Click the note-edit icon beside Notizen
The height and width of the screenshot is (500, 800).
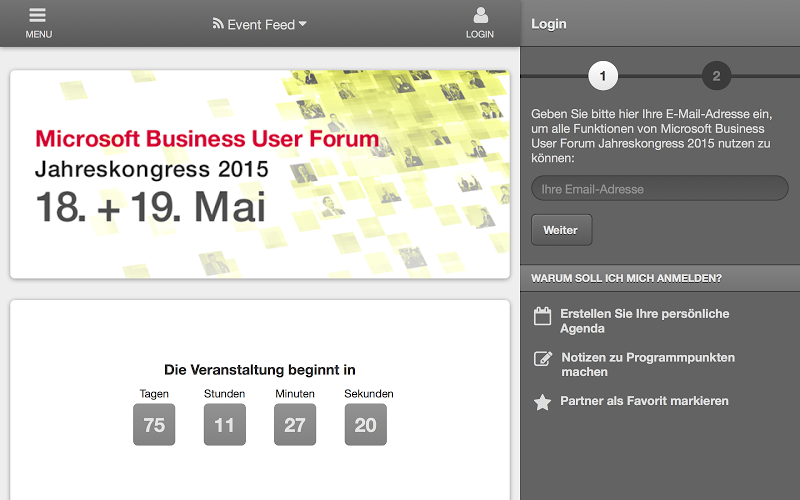click(543, 359)
